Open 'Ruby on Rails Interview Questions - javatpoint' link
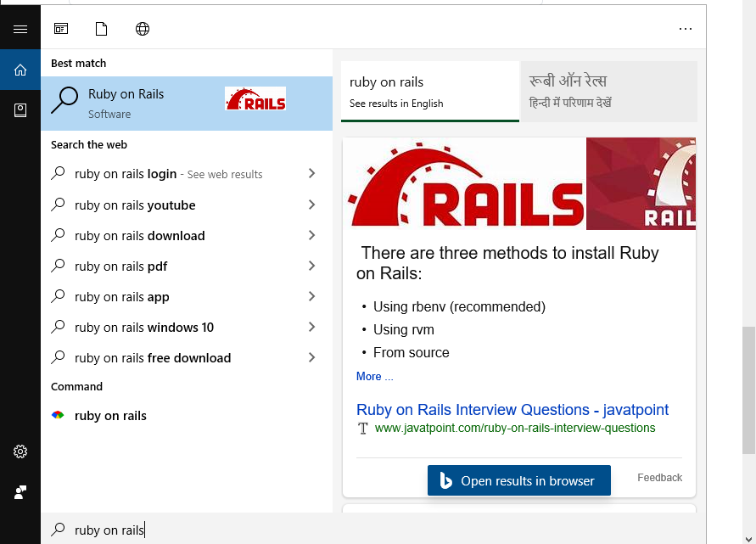Screen dimensions: 756x544 (x=512, y=409)
